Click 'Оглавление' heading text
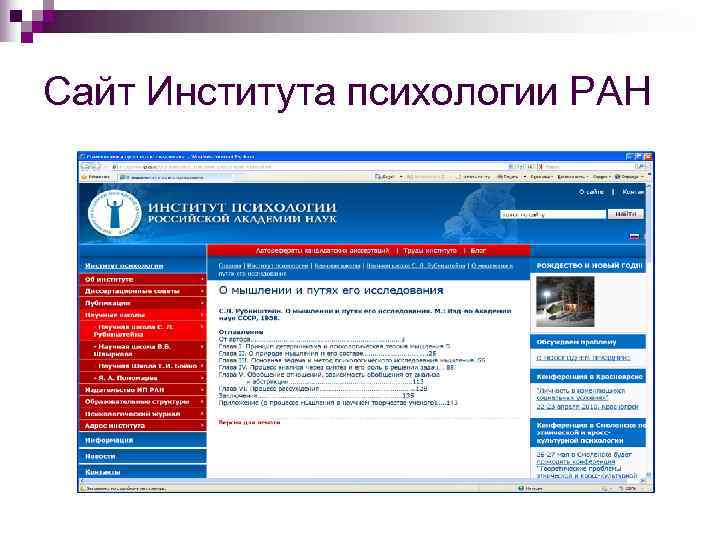Viewport: 720px width, 540px height. 241,332
